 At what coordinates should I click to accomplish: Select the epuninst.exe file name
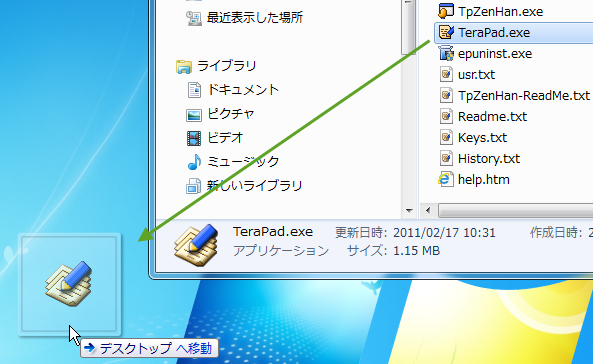[495, 54]
